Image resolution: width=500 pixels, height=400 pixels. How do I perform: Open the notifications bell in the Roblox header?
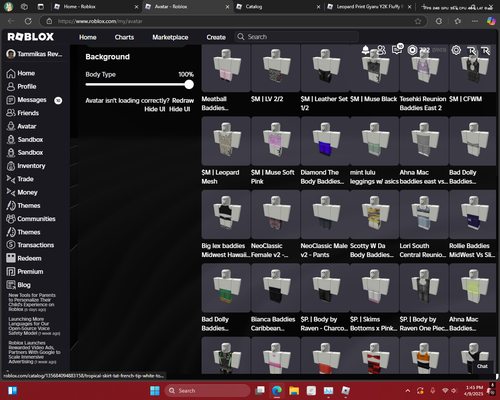pyautogui.click(x=366, y=50)
